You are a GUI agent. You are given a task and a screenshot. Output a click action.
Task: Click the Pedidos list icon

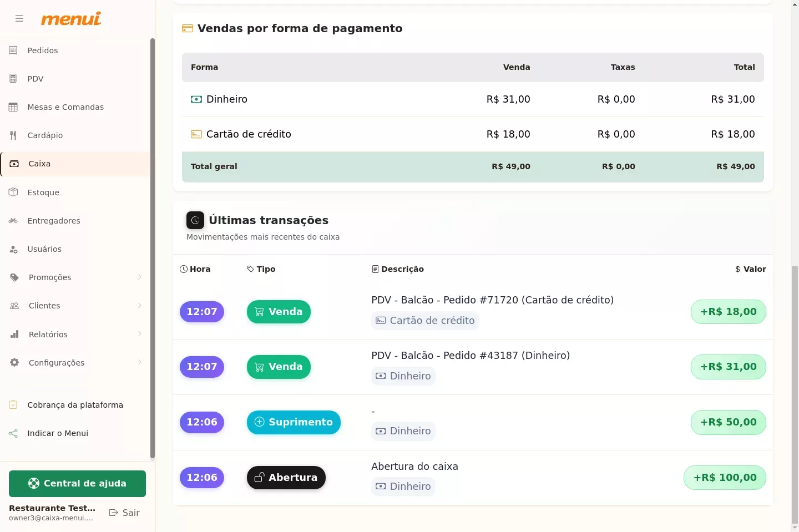point(13,50)
